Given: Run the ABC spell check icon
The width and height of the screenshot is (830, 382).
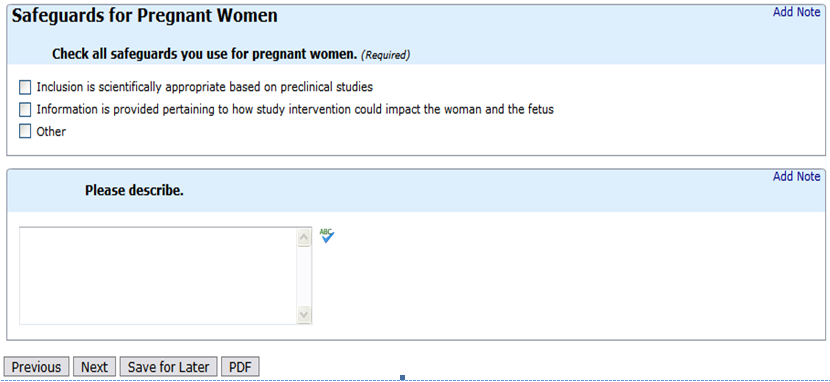Looking at the screenshot, I should 327,235.
